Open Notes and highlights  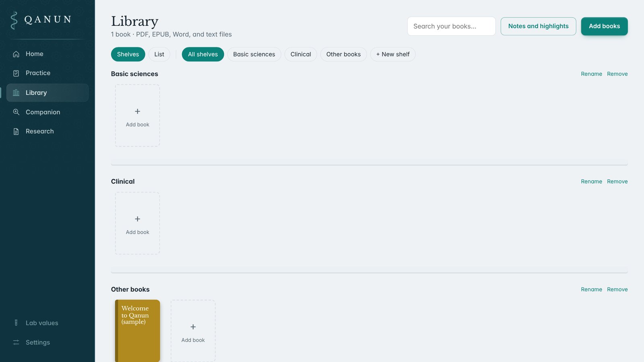click(x=538, y=26)
